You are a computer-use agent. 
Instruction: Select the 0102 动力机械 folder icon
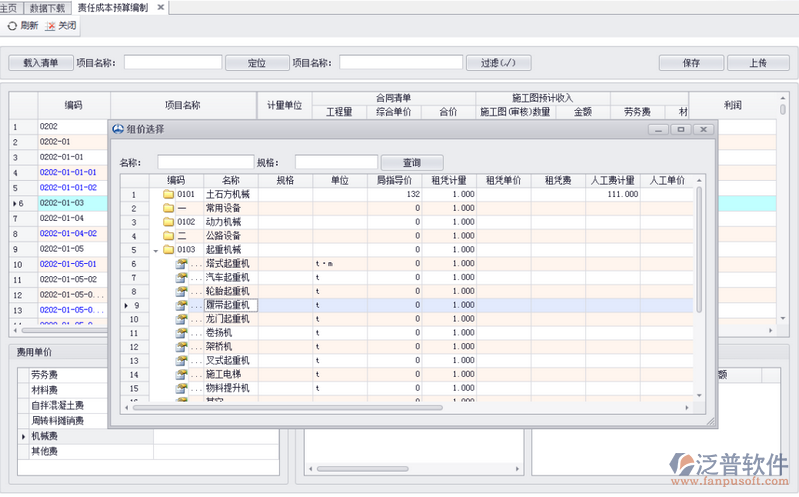coord(168,222)
